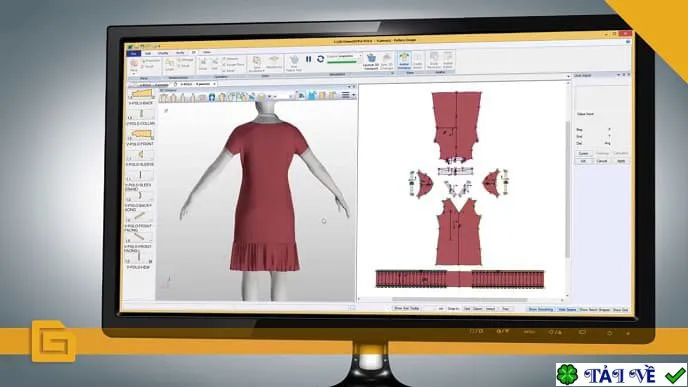The width and height of the screenshot is (688, 387).
Task: Click the blue highlighted icon in 3D window toolbar
Action: tap(212, 97)
